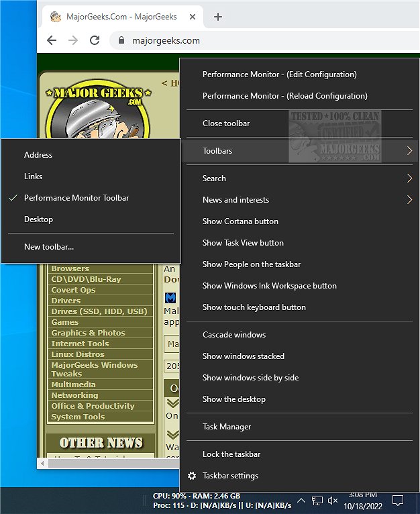Open Task Manager from context menu

click(x=227, y=427)
